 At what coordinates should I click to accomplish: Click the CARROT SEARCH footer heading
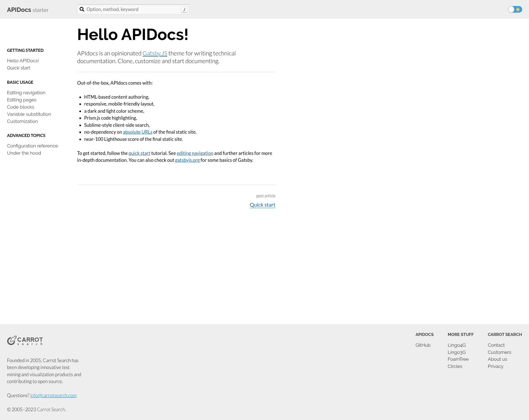[x=505, y=335]
